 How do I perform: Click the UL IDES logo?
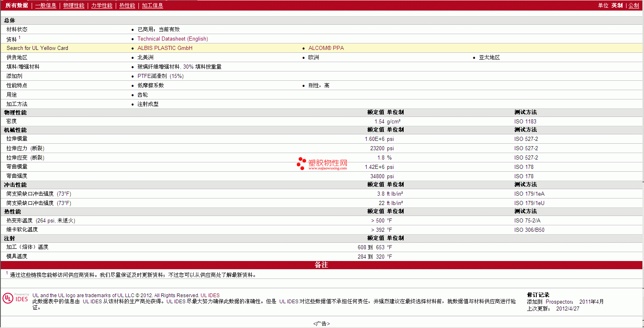coord(16,298)
